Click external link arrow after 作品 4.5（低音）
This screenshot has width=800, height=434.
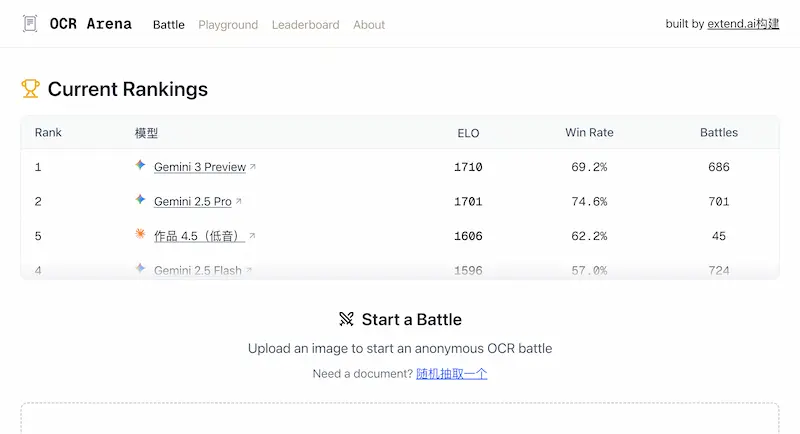click(x=252, y=237)
